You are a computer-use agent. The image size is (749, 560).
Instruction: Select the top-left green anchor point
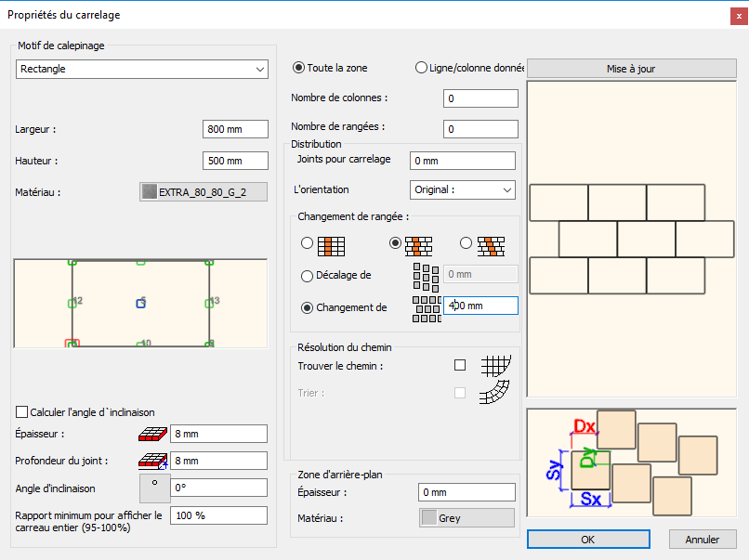pos(72,262)
